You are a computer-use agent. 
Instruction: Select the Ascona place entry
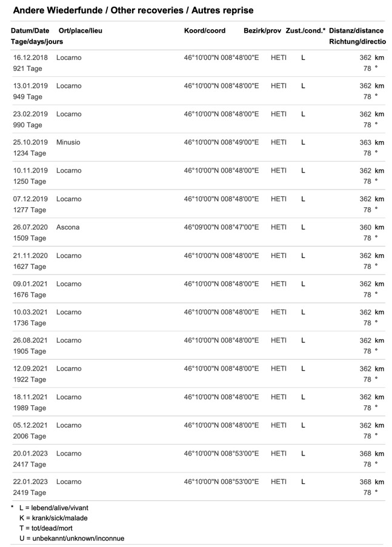click(68, 227)
